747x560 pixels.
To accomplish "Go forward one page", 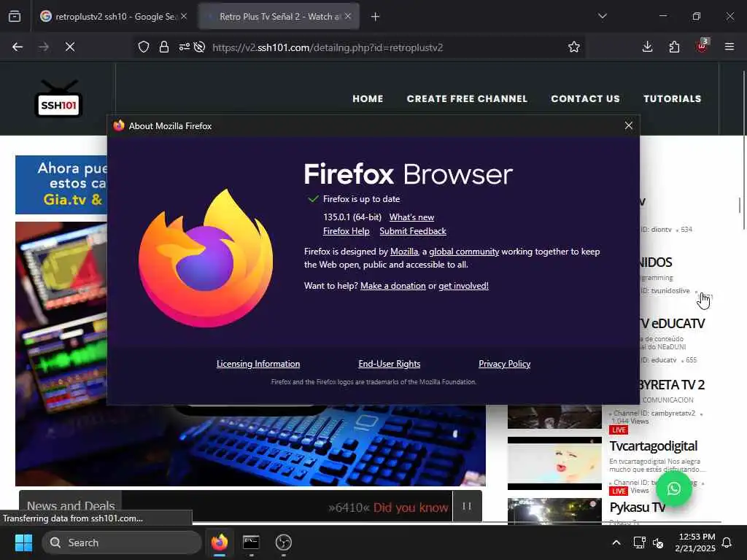I will pyautogui.click(x=44, y=47).
